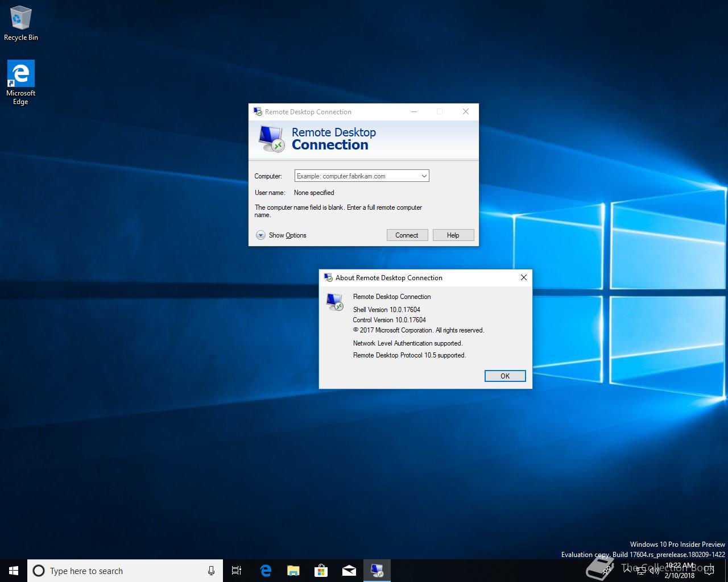Open the Windows Start menu
This screenshot has height=582, width=728.
tap(14, 571)
